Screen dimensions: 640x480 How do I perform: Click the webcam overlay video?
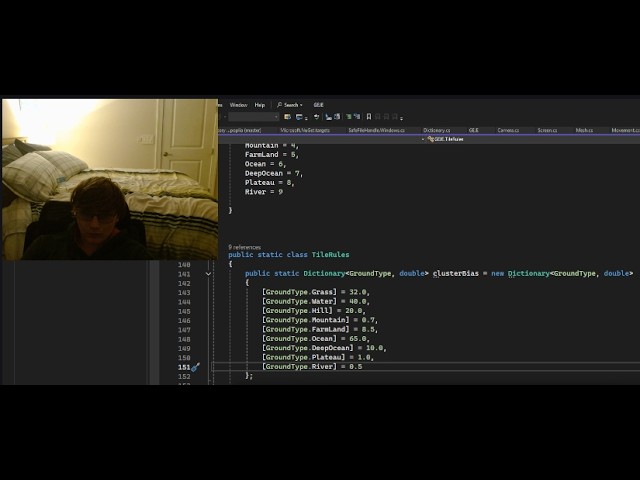(110, 179)
